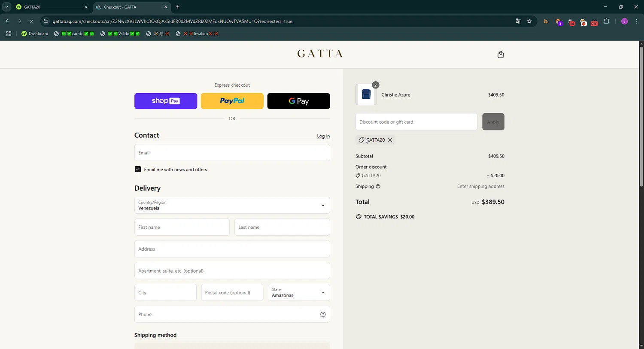Open the plain cookie extension icon
644x349 pixels.
546,21
